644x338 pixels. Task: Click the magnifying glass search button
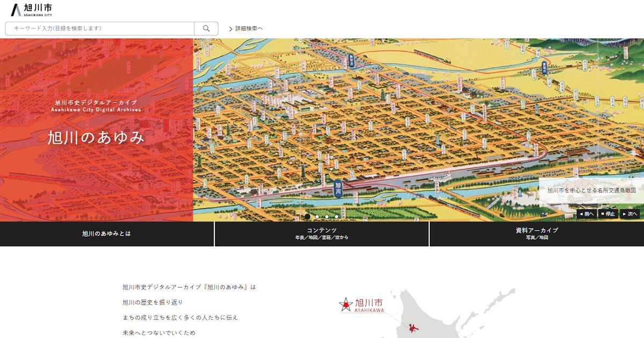point(206,28)
